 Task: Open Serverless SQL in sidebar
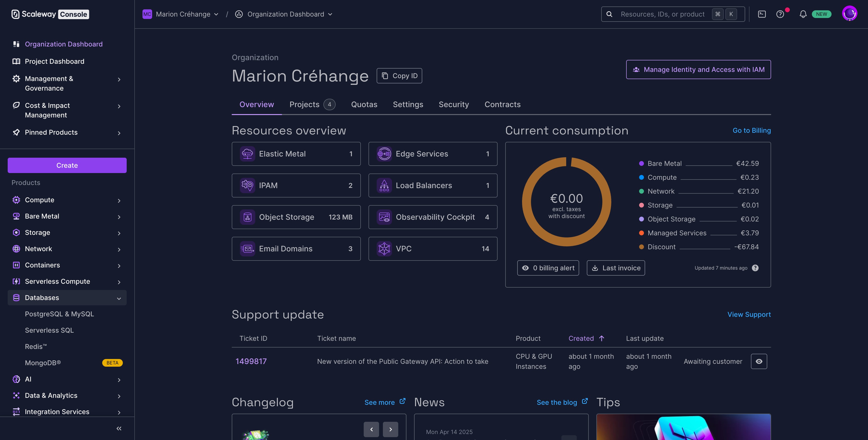49,330
